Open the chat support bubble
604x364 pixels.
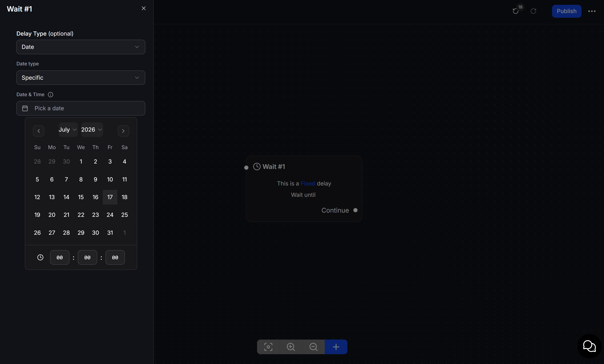click(x=589, y=346)
